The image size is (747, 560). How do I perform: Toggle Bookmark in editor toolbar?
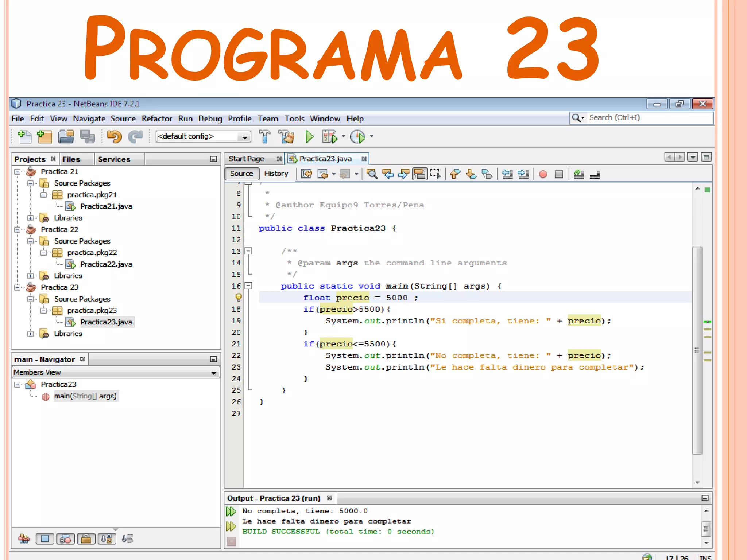487,174
